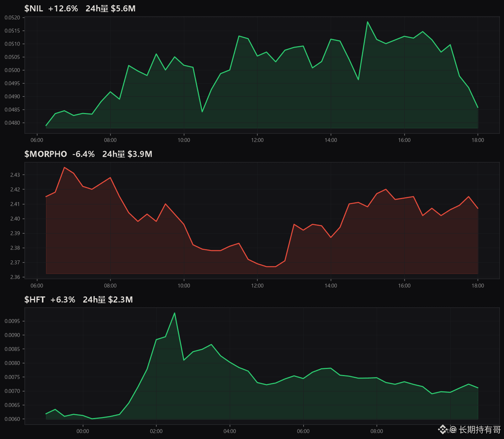Click the +6.3% change label

coord(63,300)
